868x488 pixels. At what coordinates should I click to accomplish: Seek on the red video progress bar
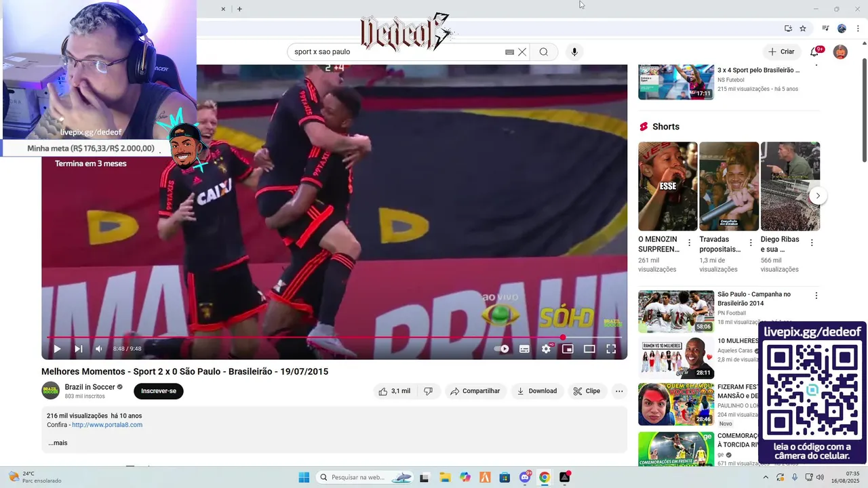[x=334, y=337]
